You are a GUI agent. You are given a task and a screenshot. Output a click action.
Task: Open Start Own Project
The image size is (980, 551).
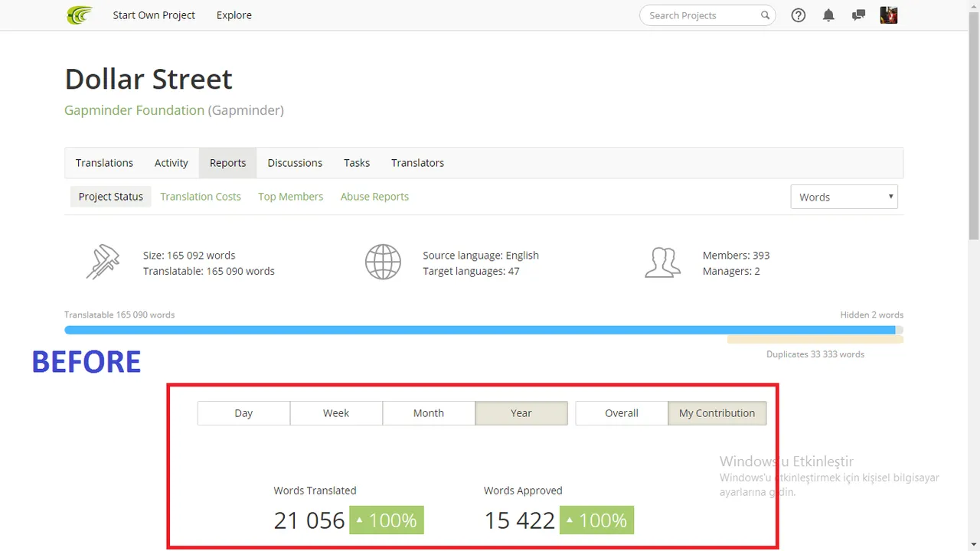[x=154, y=15]
